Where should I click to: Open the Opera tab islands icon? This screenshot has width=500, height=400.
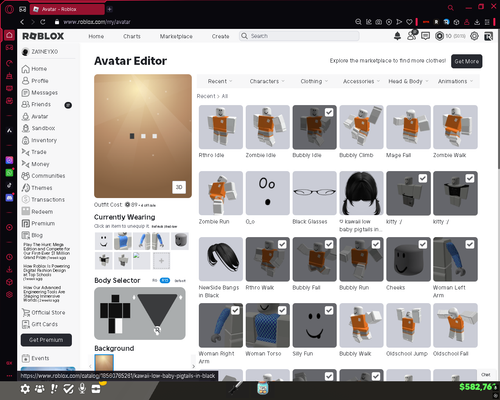pos(22,9)
